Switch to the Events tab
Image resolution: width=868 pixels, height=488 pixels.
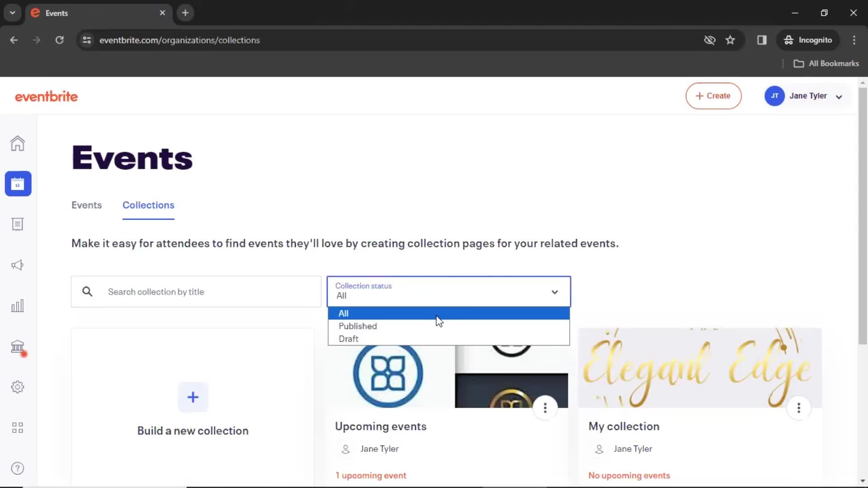(86, 205)
